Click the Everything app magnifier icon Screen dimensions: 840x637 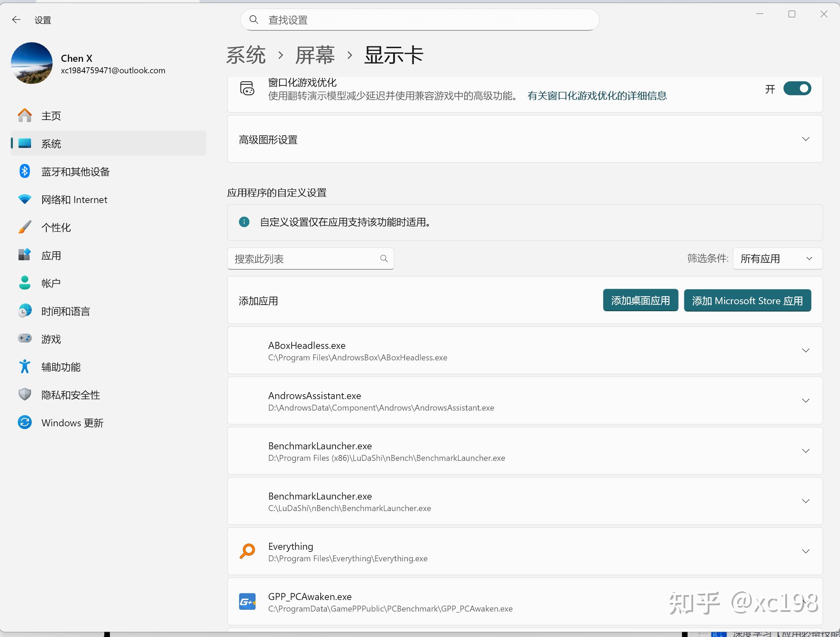tap(247, 551)
